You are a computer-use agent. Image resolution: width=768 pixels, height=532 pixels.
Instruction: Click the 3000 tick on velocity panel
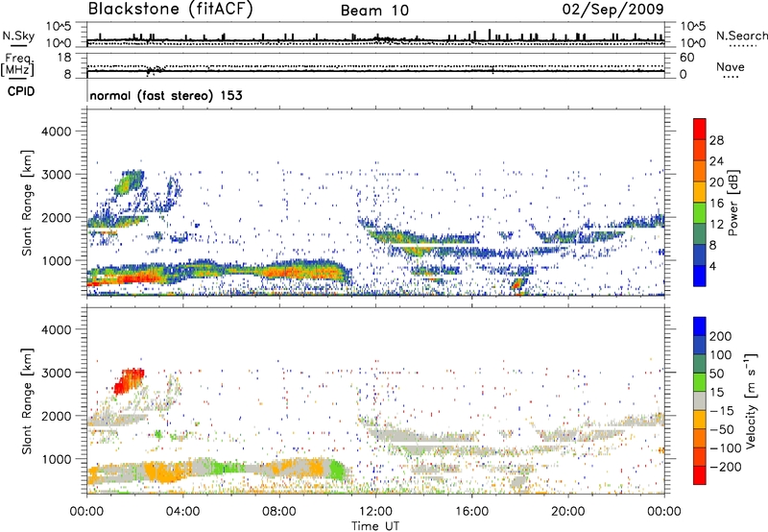click(57, 373)
